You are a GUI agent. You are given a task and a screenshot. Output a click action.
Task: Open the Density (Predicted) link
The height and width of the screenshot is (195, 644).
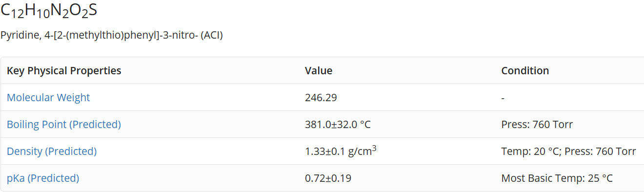pos(52,152)
